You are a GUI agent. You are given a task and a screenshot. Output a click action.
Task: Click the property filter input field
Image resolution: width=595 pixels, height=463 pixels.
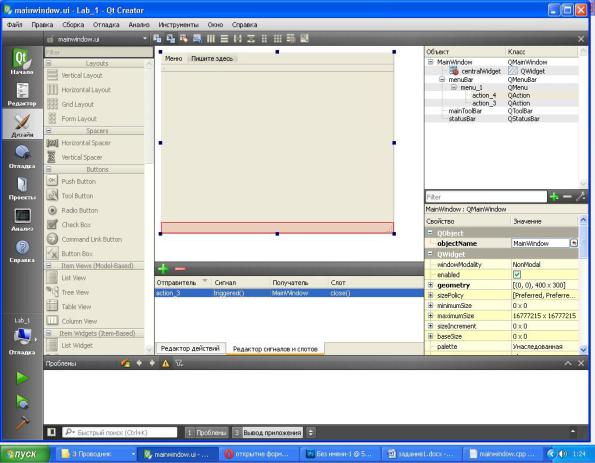(x=486, y=197)
